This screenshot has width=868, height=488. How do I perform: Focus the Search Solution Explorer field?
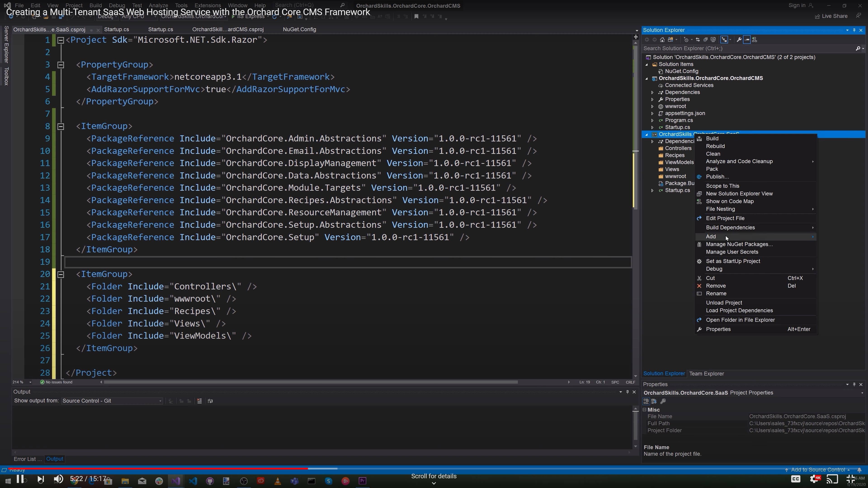(x=748, y=49)
